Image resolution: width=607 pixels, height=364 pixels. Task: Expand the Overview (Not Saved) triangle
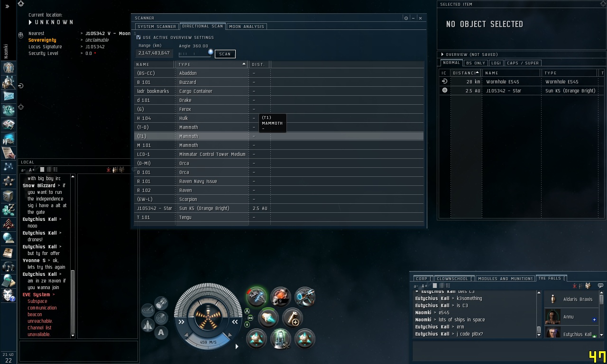click(442, 55)
